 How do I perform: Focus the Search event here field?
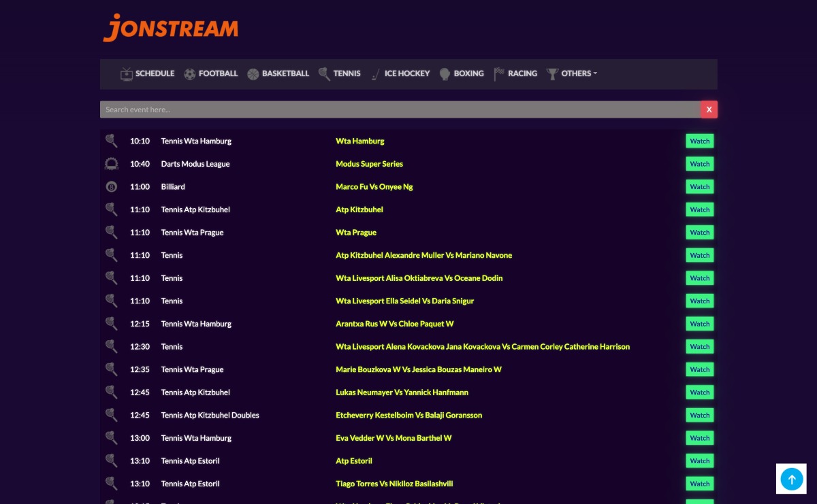point(400,110)
